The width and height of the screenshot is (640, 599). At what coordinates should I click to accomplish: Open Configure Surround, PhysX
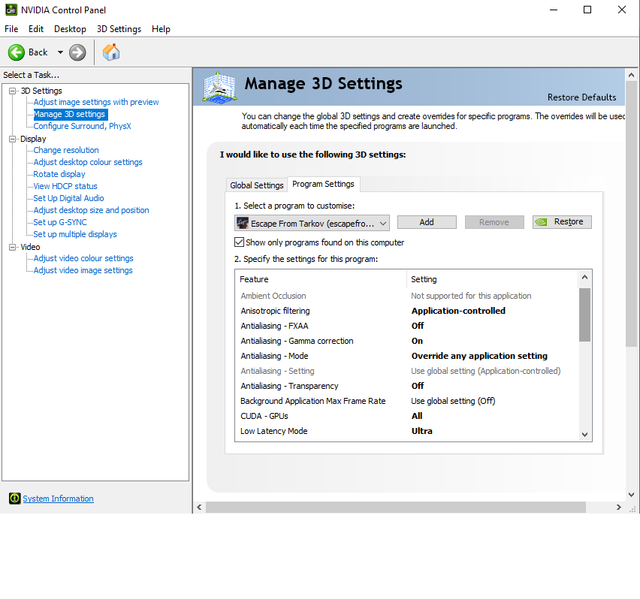82,126
